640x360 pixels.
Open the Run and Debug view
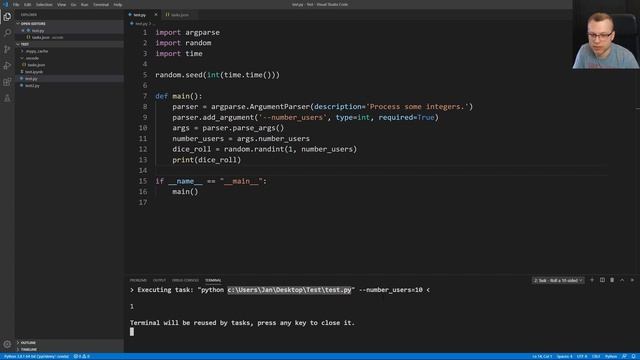(7, 65)
